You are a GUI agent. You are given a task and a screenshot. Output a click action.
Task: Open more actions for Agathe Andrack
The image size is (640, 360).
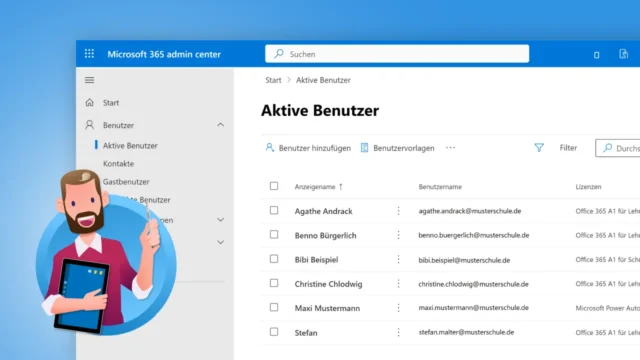pos(398,211)
